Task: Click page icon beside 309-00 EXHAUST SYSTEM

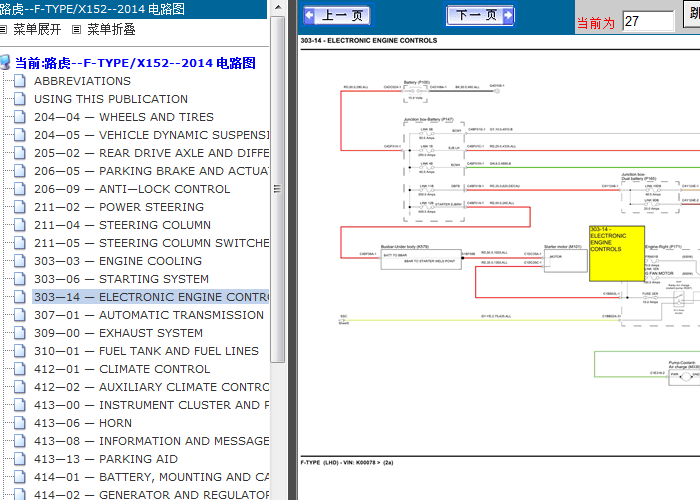Action: coord(20,333)
